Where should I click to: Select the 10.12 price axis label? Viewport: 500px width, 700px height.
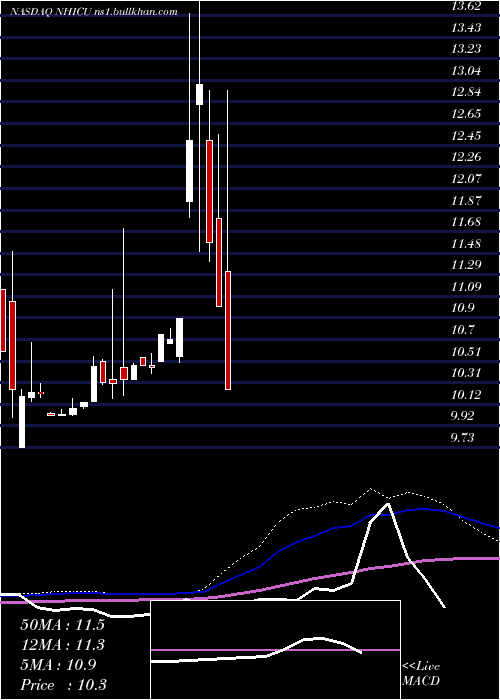pos(466,395)
